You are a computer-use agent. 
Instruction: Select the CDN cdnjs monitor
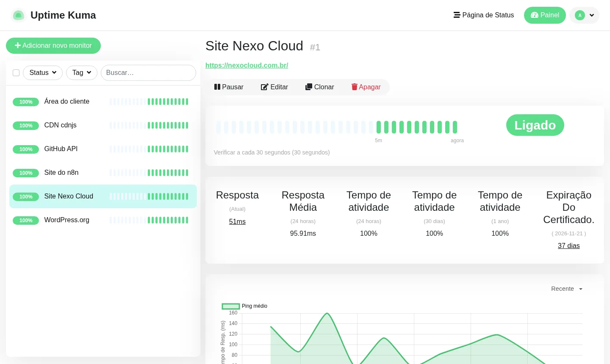coord(103,125)
